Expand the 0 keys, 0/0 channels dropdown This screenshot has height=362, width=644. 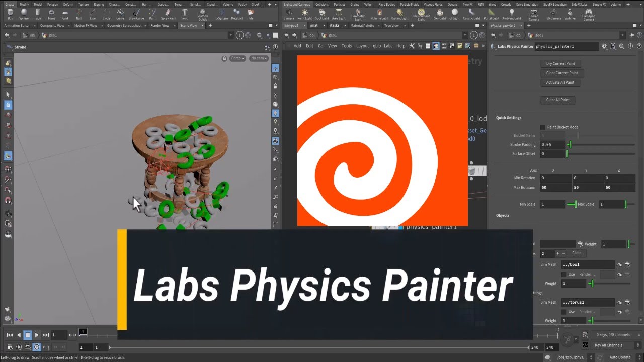(616, 335)
